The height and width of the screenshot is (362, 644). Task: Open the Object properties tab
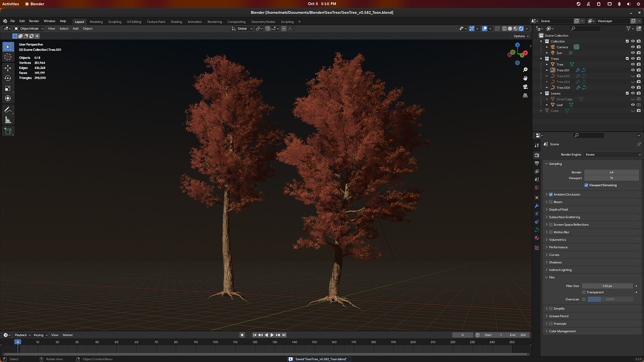(x=537, y=197)
